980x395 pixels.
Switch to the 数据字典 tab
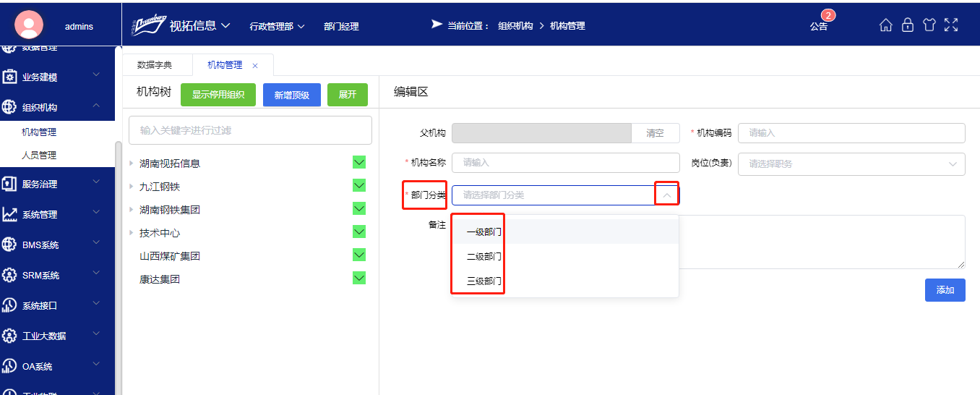pos(155,65)
